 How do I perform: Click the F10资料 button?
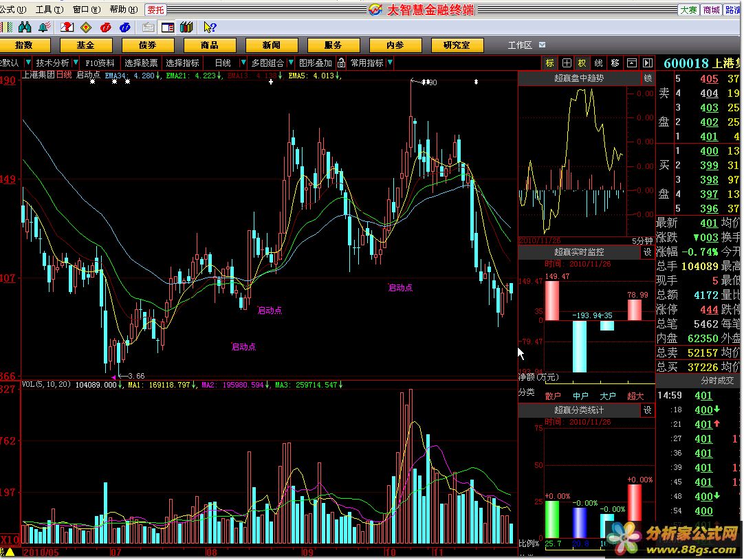(x=100, y=63)
